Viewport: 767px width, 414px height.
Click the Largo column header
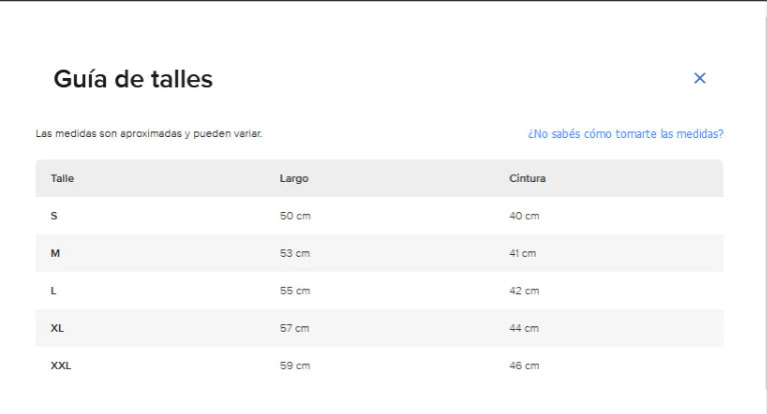(293, 178)
